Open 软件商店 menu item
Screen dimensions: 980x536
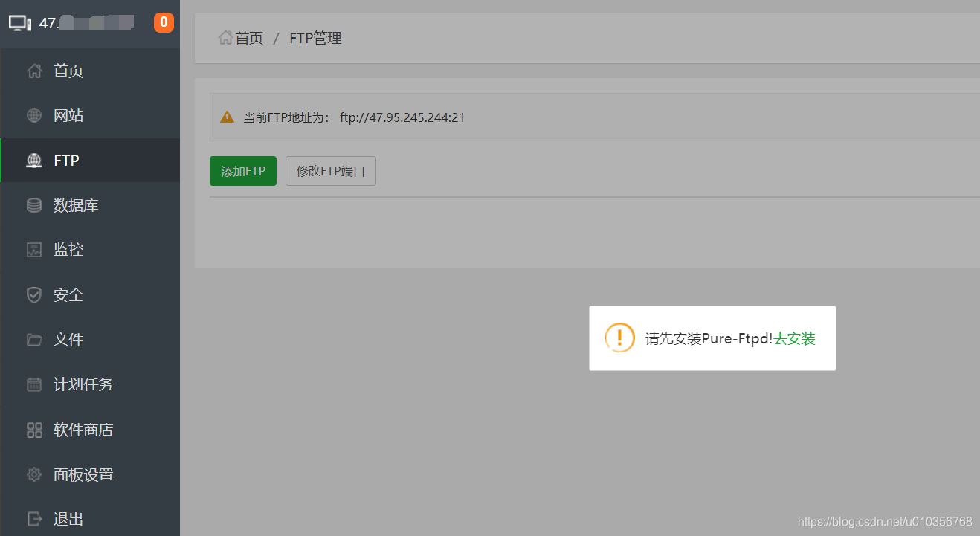90,430
